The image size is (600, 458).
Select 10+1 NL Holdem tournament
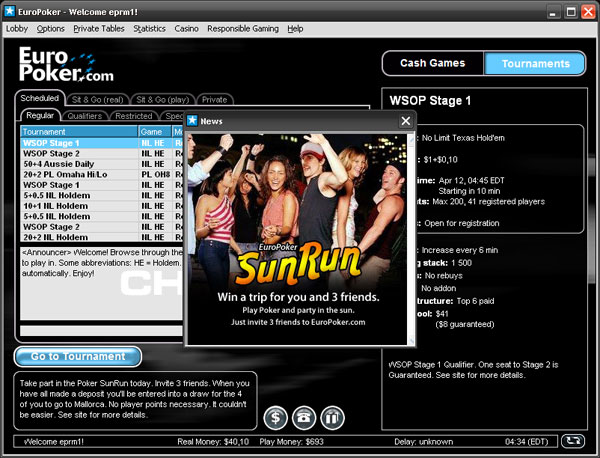(101, 206)
